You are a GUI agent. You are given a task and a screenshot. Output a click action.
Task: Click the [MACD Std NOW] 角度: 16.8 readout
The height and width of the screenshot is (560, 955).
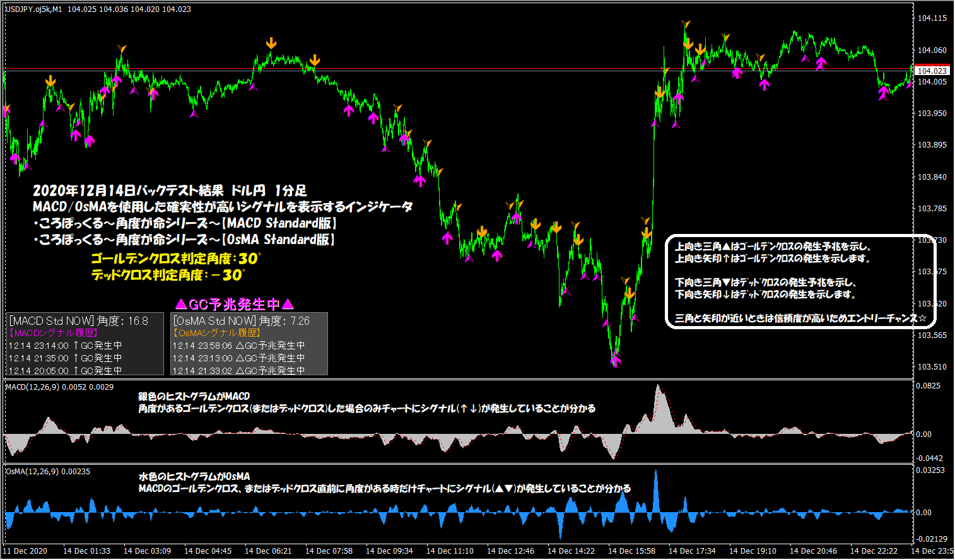coord(79,321)
